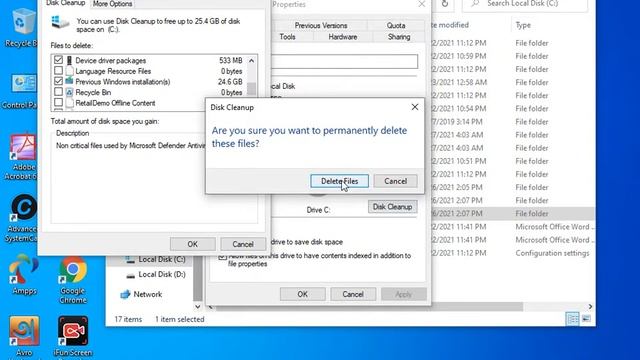The width and height of the screenshot is (640, 360).
Task: Switch Explorer to large icons view
Action: coord(586,319)
